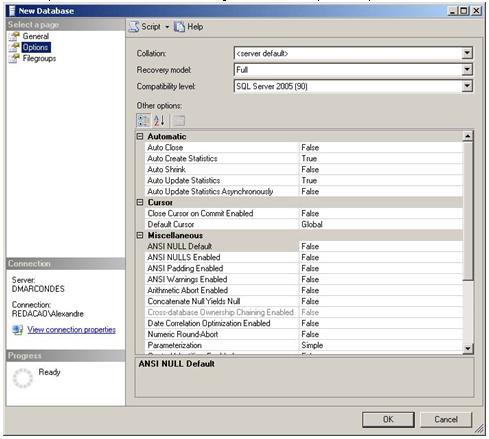The image size is (489, 439).
Task: Select Date Correlation Optimization Enabled row
Action: click(304, 323)
